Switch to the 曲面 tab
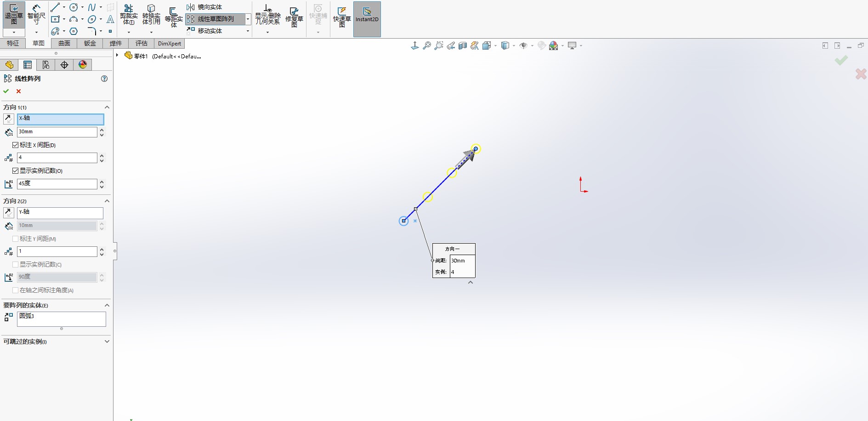 pos(64,43)
